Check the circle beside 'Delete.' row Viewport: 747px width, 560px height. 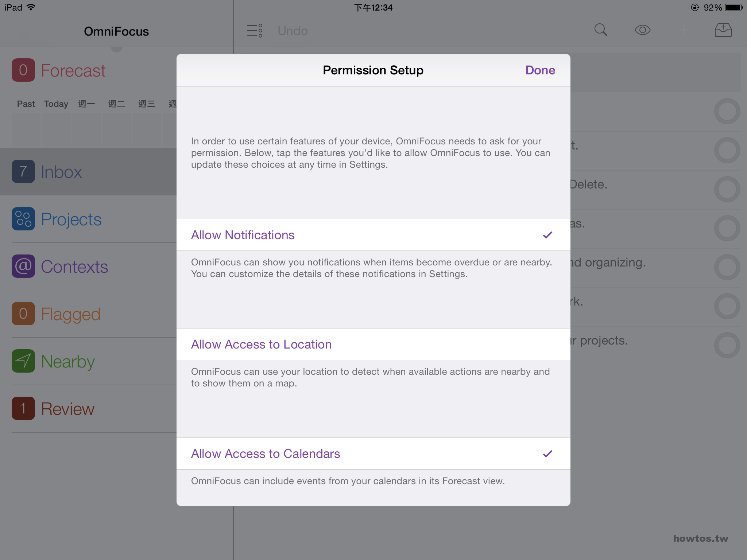click(727, 189)
